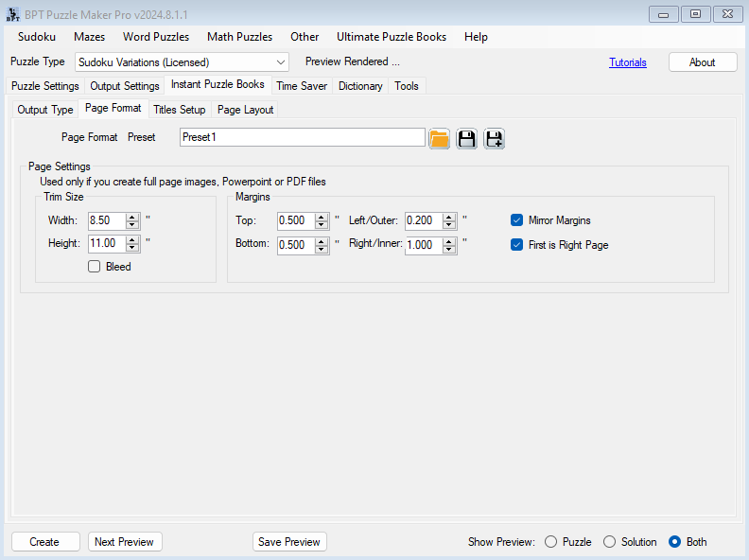
Task: Select the Puzzle preview radio button
Action: 550,542
